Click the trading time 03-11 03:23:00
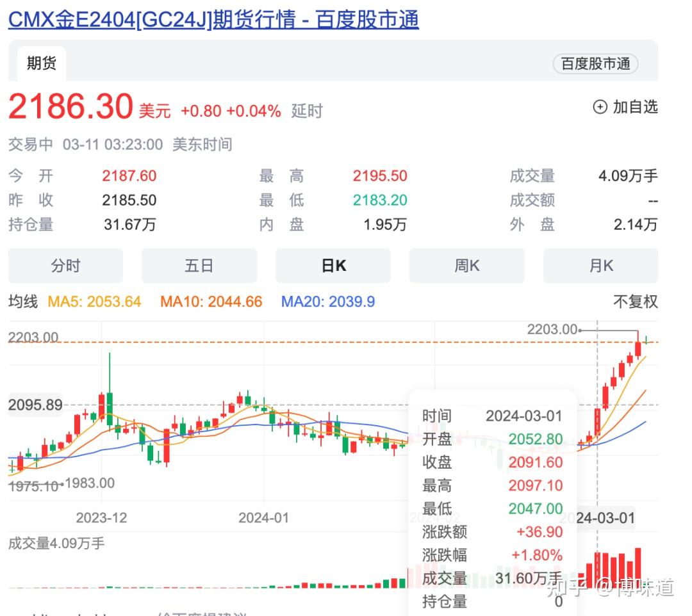Screen dimensions: 692x616 [x=113, y=145]
